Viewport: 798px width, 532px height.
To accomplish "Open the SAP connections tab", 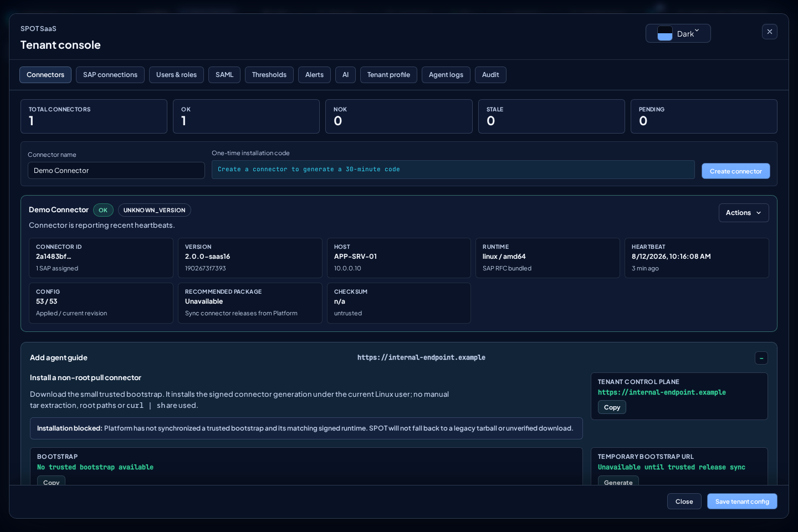I will (x=110, y=75).
